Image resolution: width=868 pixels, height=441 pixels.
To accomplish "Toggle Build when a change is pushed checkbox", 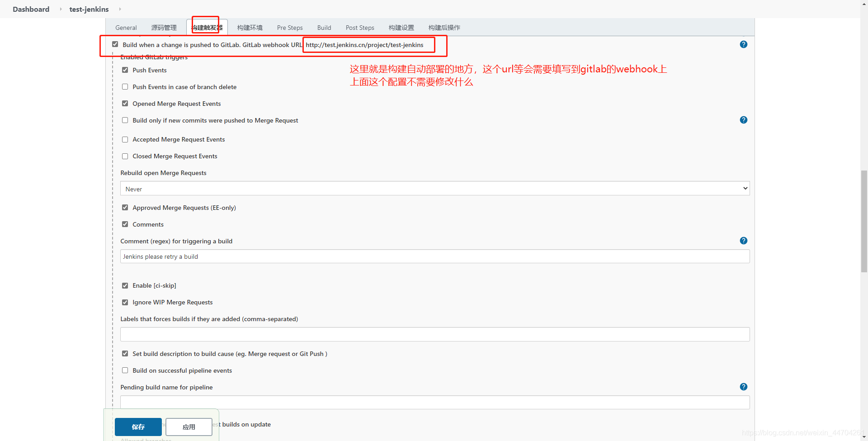I will (115, 44).
